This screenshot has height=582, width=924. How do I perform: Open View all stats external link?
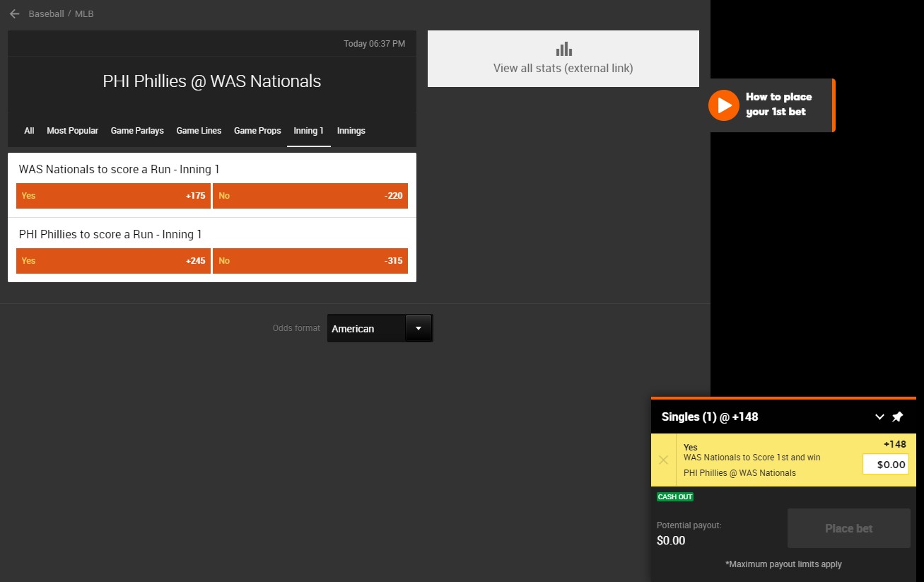pyautogui.click(x=563, y=59)
